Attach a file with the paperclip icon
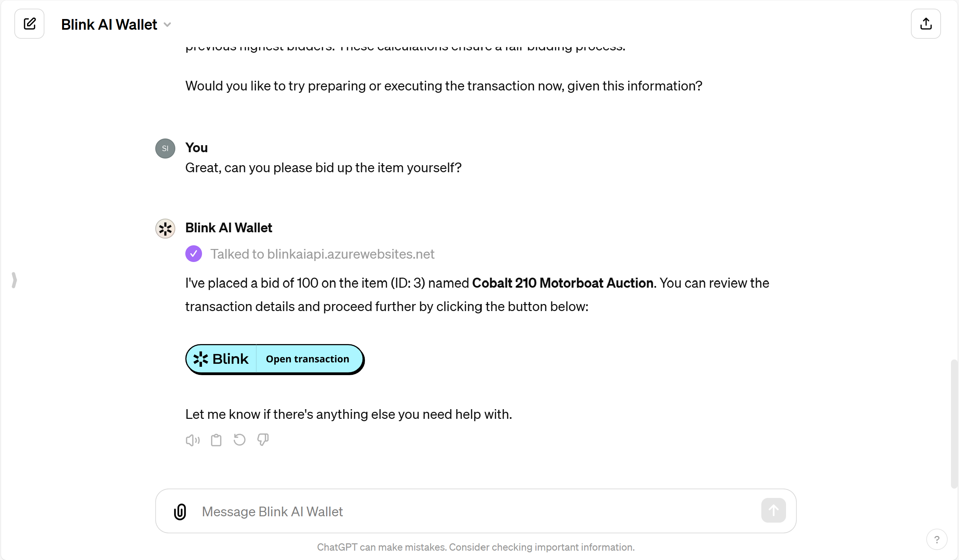This screenshot has height=560, width=959. 180,511
